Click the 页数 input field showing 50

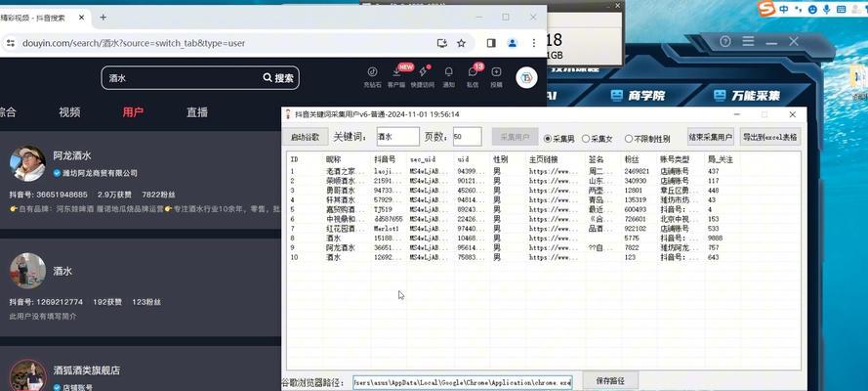pos(468,136)
